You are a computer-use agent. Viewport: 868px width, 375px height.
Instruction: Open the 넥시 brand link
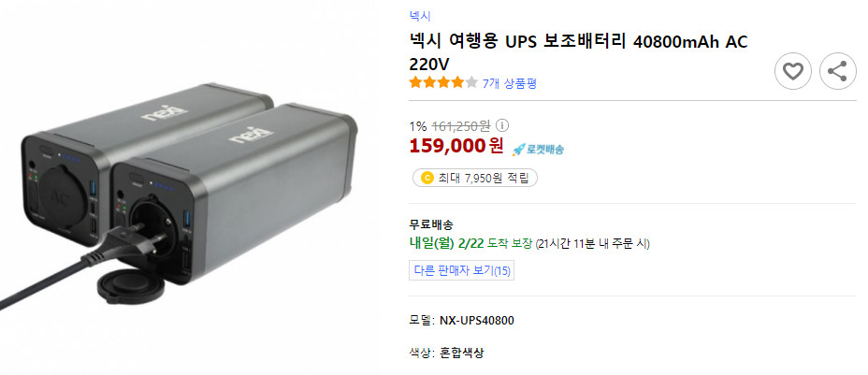click(x=420, y=16)
